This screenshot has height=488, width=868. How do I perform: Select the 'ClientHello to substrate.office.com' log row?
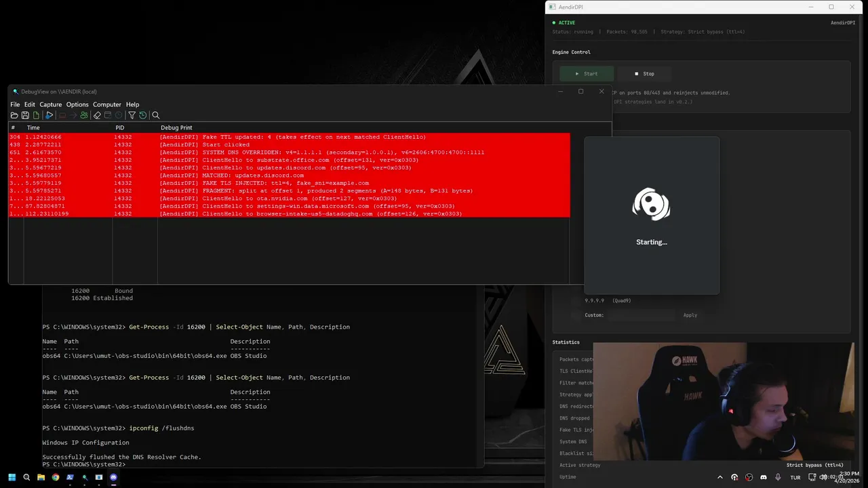click(290, 160)
